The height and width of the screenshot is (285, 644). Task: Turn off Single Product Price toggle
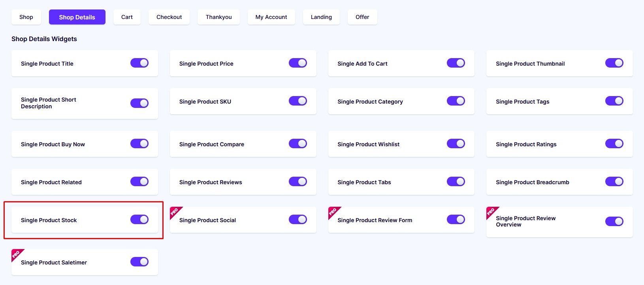point(298,63)
